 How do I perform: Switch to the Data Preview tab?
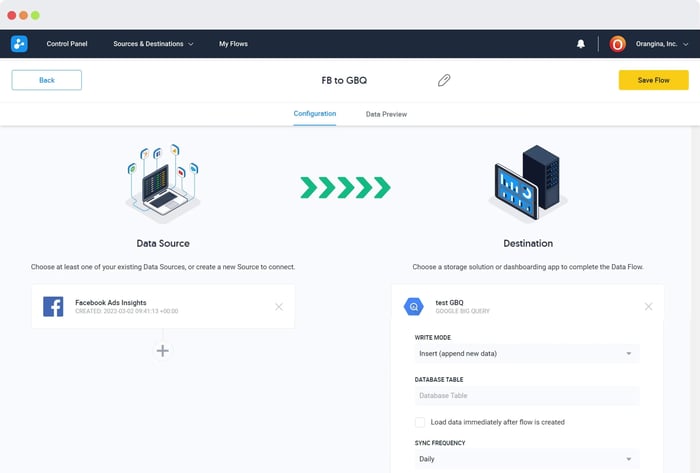click(x=386, y=115)
